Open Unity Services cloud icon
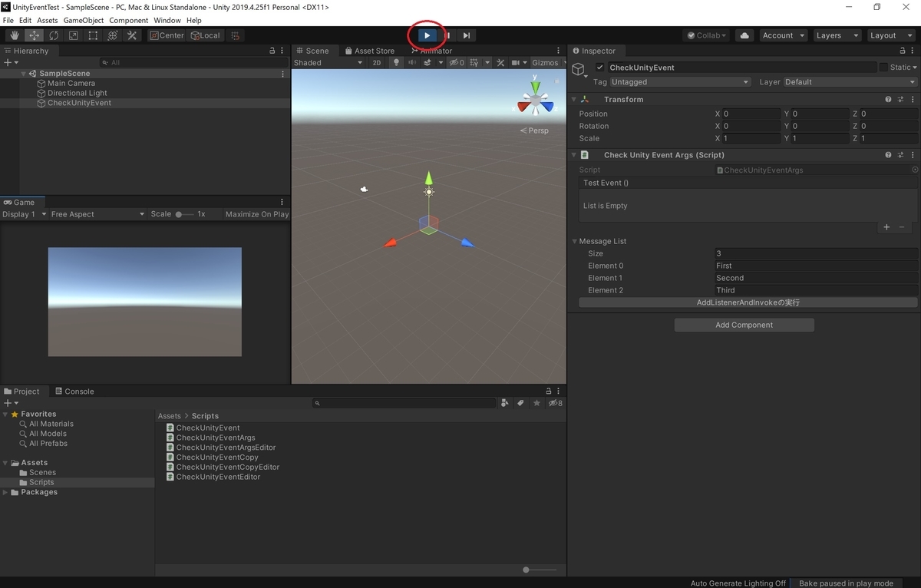Viewport: 921px width, 588px height. [x=744, y=35]
